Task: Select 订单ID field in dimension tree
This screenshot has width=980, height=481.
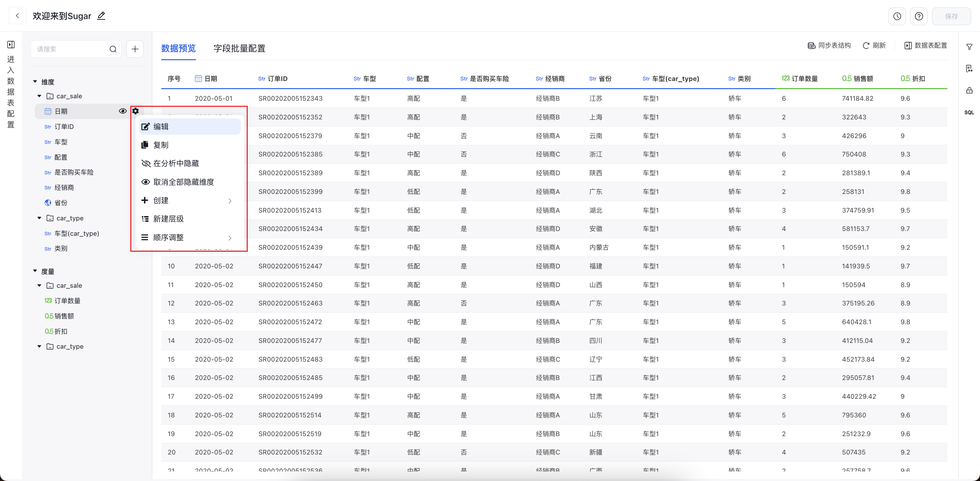Action: pos(64,127)
